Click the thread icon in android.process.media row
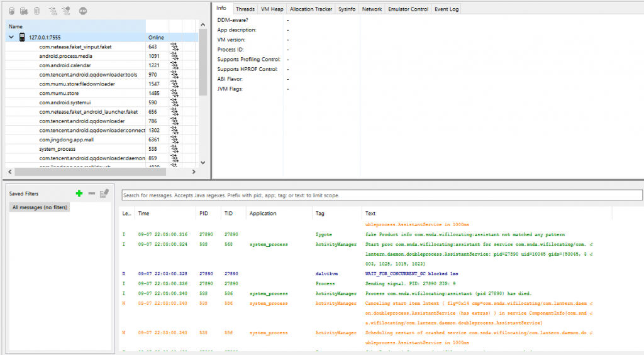644x355 pixels. [x=175, y=56]
